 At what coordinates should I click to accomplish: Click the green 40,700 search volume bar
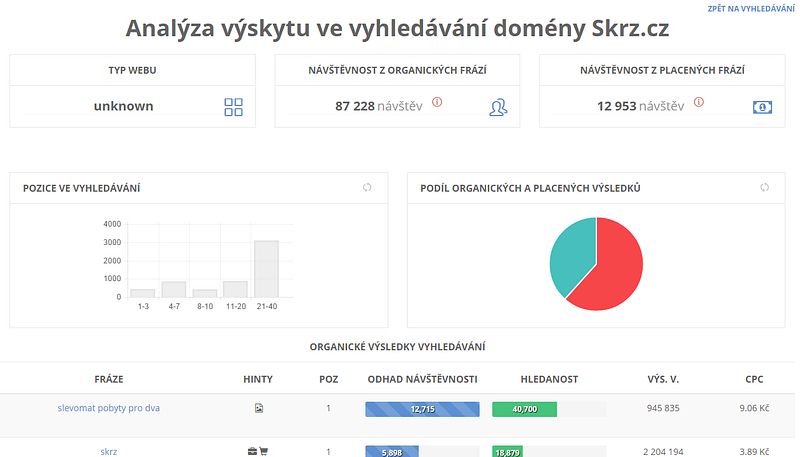(x=524, y=409)
